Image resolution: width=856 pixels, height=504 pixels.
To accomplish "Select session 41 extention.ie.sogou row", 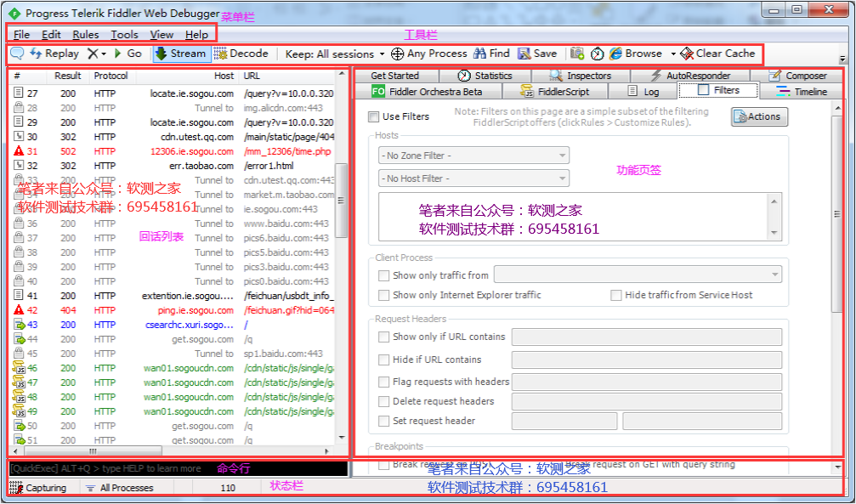I will coord(173,296).
